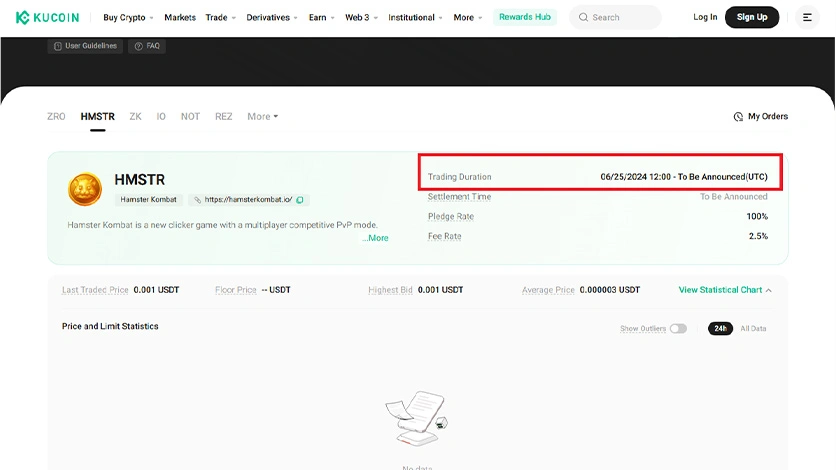Click the Highest Bid label

point(390,290)
